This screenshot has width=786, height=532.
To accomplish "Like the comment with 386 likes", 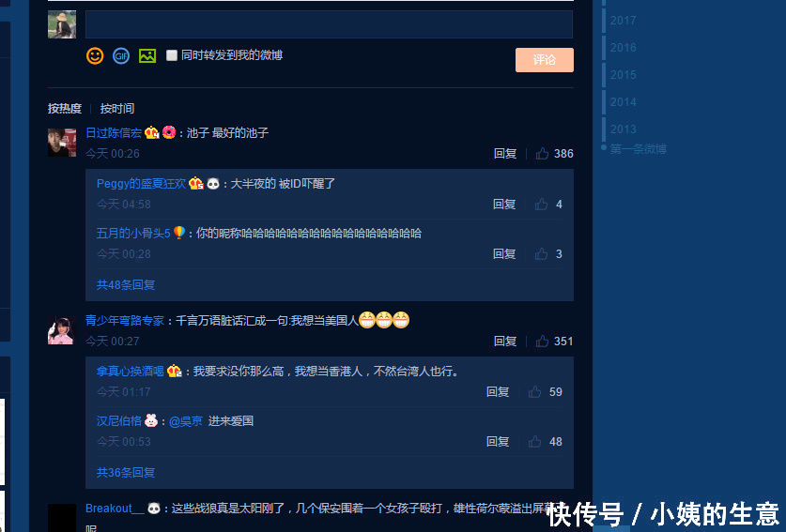I will pos(542,153).
